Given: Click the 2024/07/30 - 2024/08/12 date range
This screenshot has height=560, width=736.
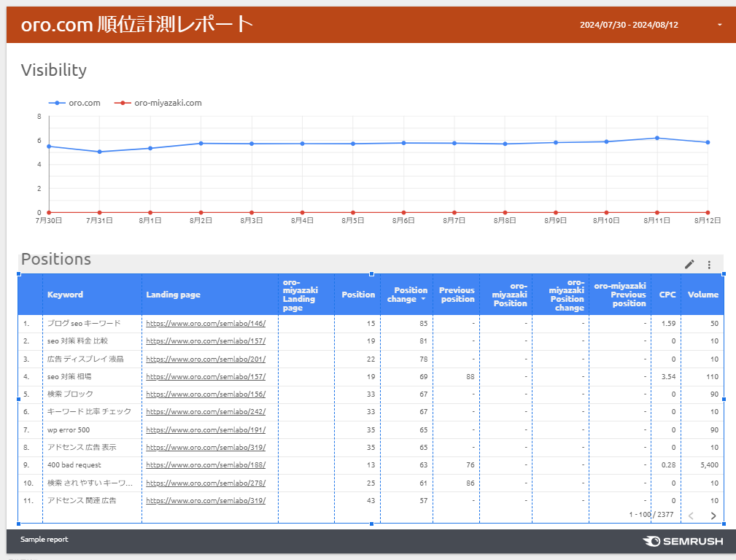Looking at the screenshot, I should tap(629, 25).
